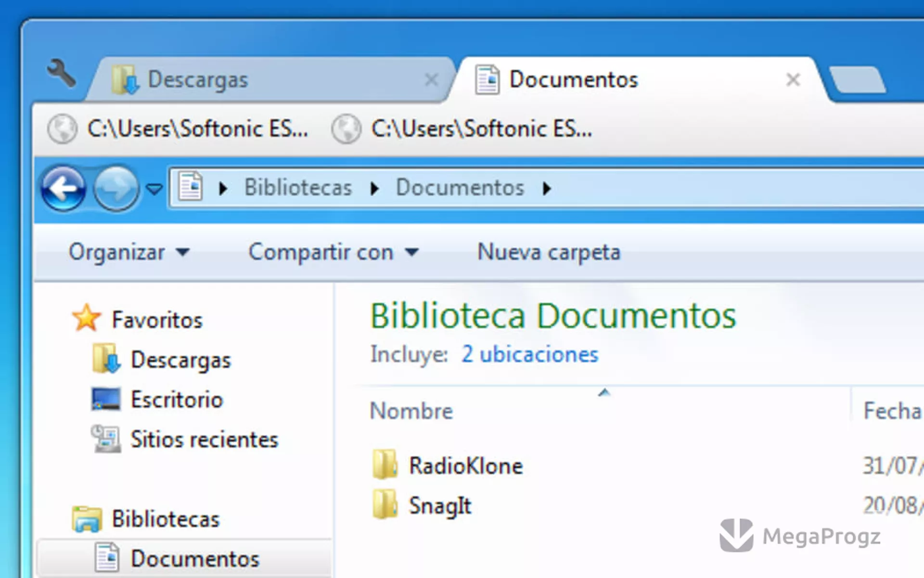
Task: Select Documentos under Bibliotecas
Action: (x=195, y=559)
